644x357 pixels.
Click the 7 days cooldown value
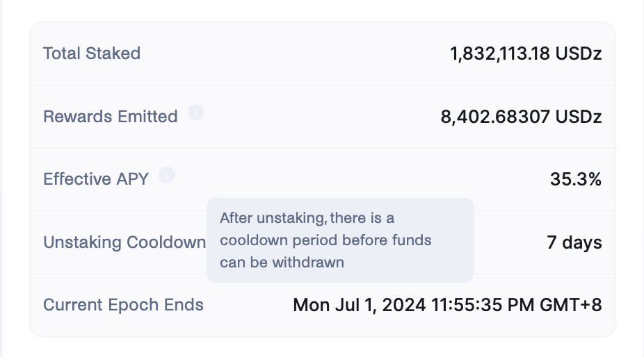click(x=574, y=242)
